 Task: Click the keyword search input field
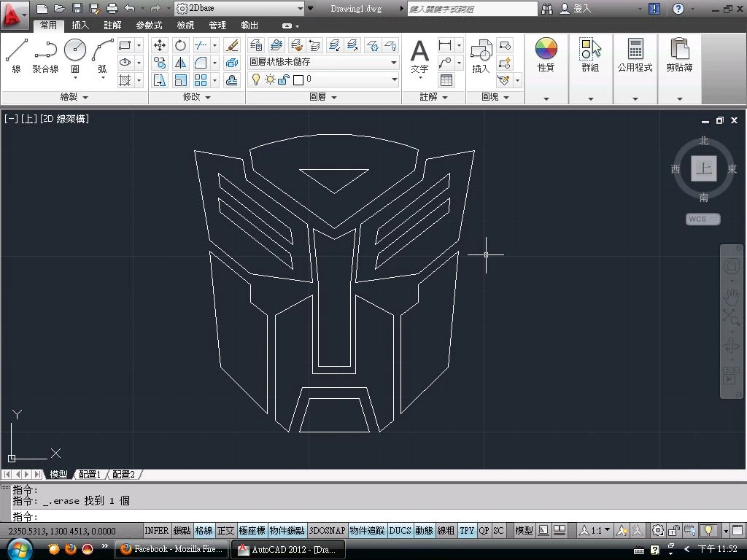(x=471, y=9)
